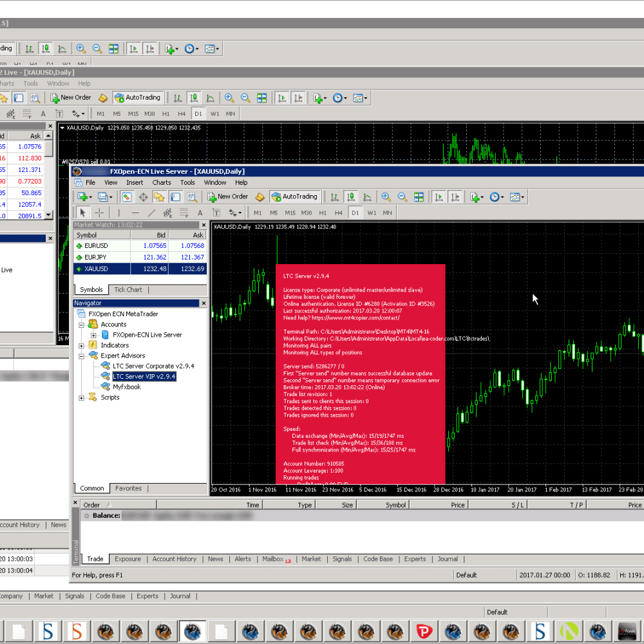Click Navigator star-folder icon in FXOpen-ECN toolbar

click(159, 197)
